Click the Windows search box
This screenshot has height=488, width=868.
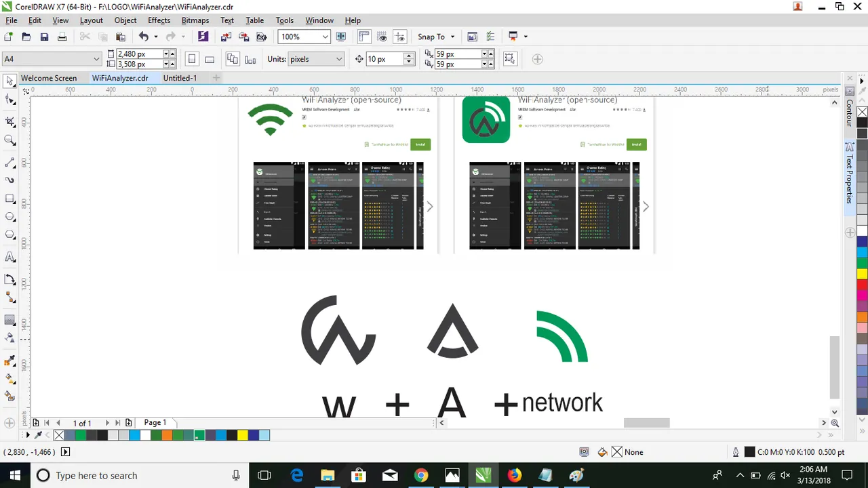(139, 476)
